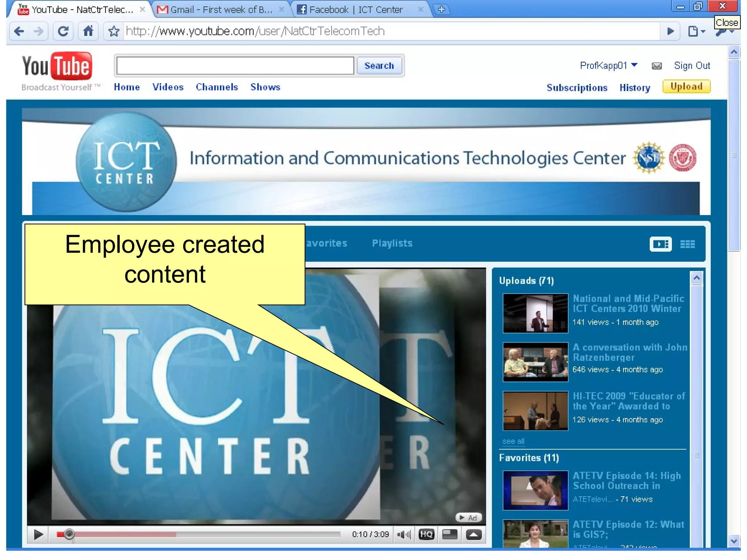Click the Ad badge on the video
This screenshot has height=560, width=747.
coord(469,518)
